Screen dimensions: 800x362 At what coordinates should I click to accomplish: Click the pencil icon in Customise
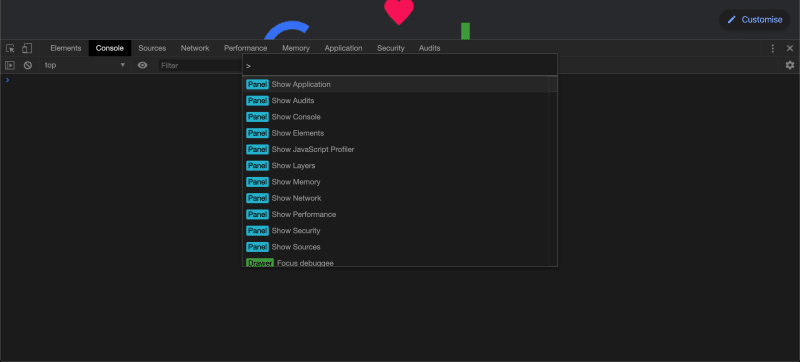pyautogui.click(x=732, y=19)
